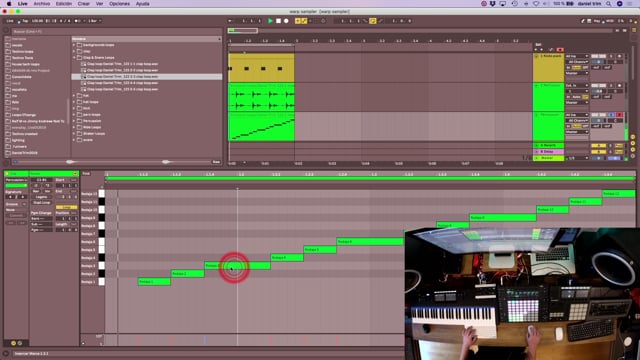Jump to previous locator arrow
Screen dimensions: 640x360
(536, 50)
